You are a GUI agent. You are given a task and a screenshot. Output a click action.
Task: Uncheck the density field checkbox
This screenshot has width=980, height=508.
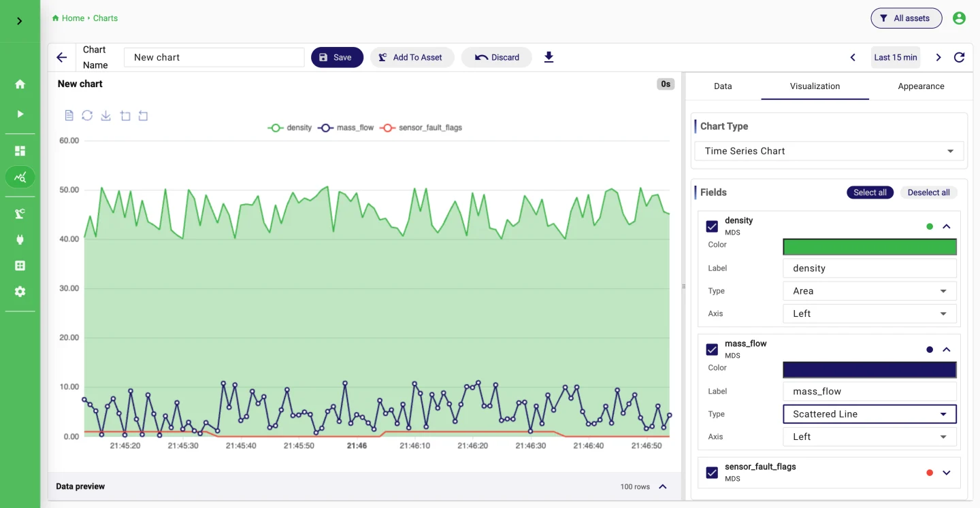tap(712, 226)
